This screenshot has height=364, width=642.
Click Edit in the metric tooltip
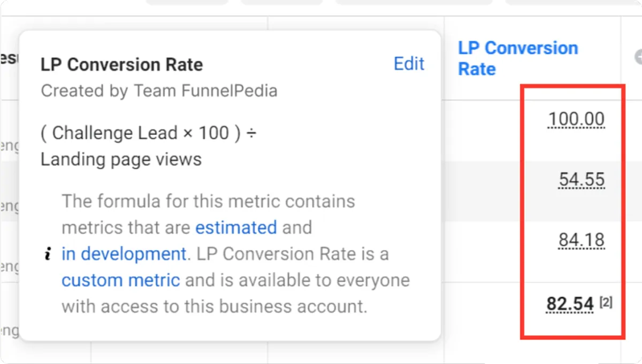[x=409, y=64]
